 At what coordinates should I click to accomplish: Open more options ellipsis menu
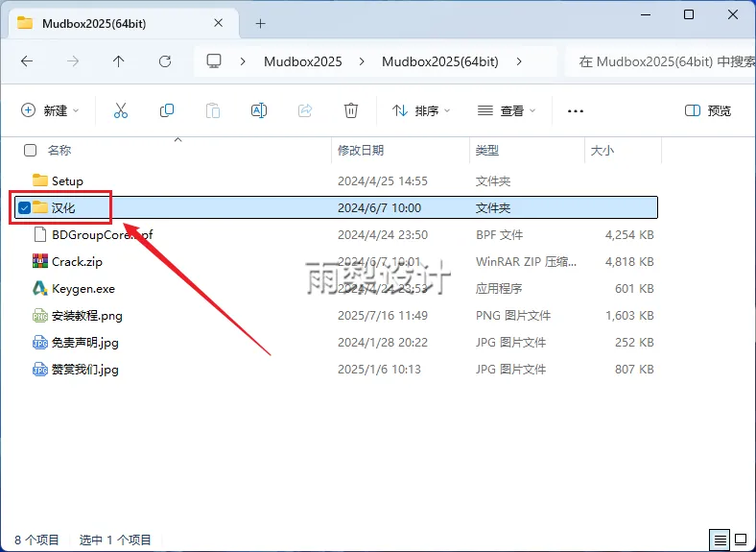(576, 111)
